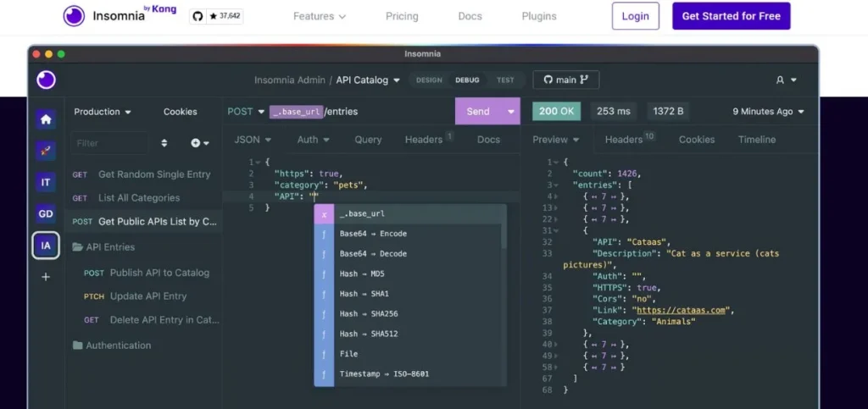Open the user account menu icon

pos(786,80)
